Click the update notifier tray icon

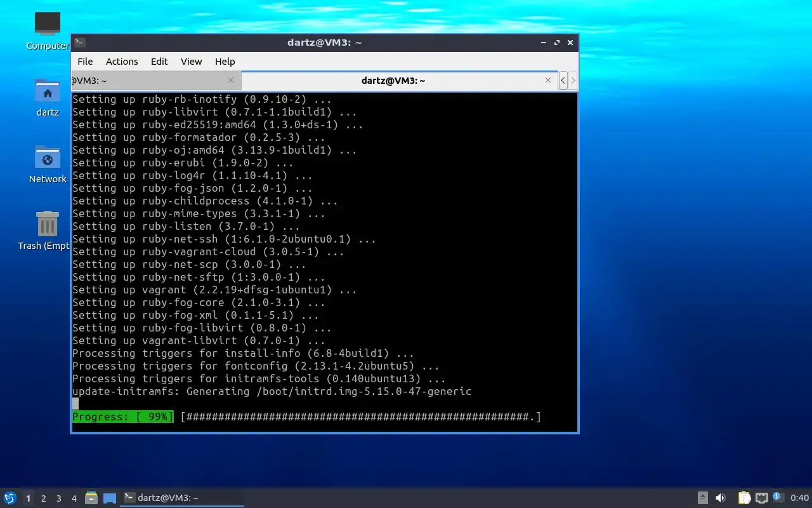coord(778,497)
